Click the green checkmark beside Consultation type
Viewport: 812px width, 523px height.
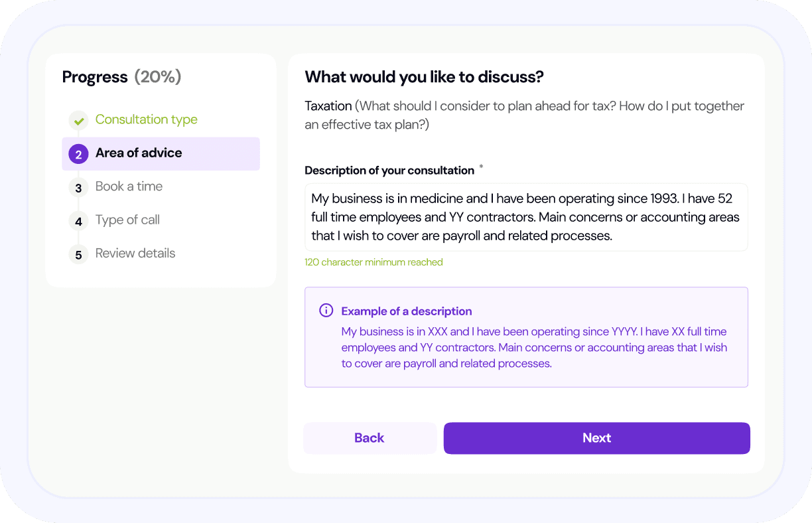coord(79,121)
